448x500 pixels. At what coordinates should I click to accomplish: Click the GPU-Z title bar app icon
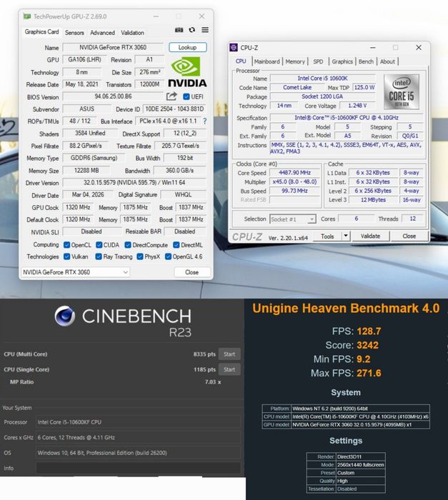pyautogui.click(x=27, y=16)
